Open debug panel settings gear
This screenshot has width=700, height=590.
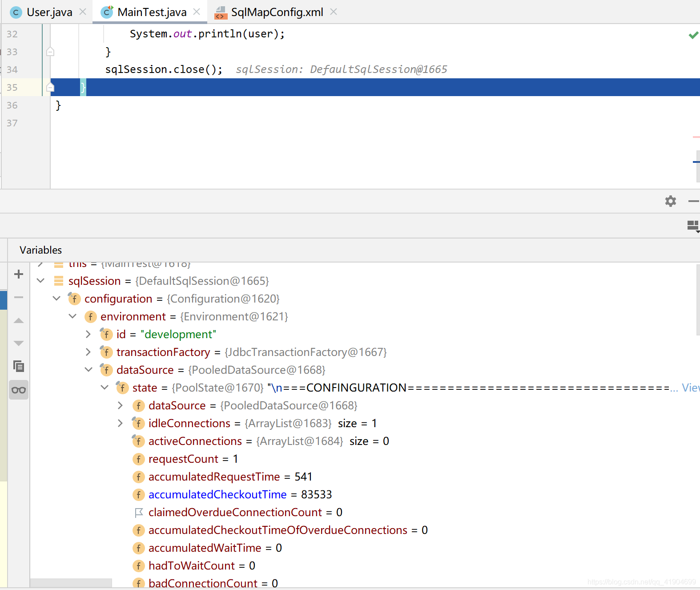click(671, 201)
